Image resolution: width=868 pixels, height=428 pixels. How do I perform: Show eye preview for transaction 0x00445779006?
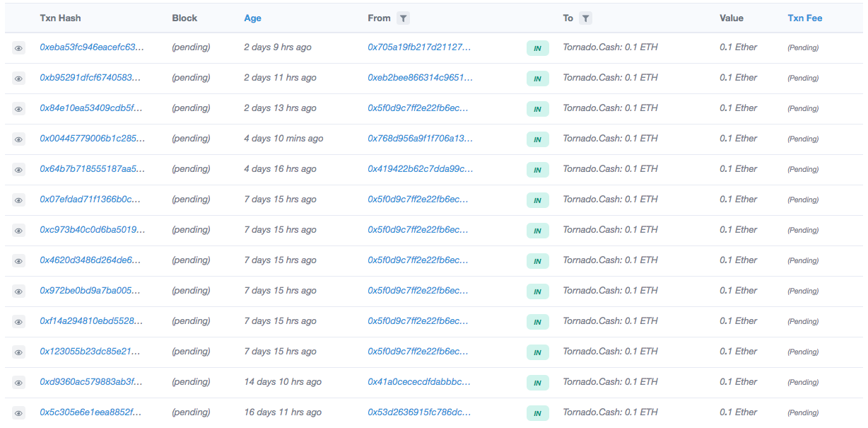click(18, 139)
